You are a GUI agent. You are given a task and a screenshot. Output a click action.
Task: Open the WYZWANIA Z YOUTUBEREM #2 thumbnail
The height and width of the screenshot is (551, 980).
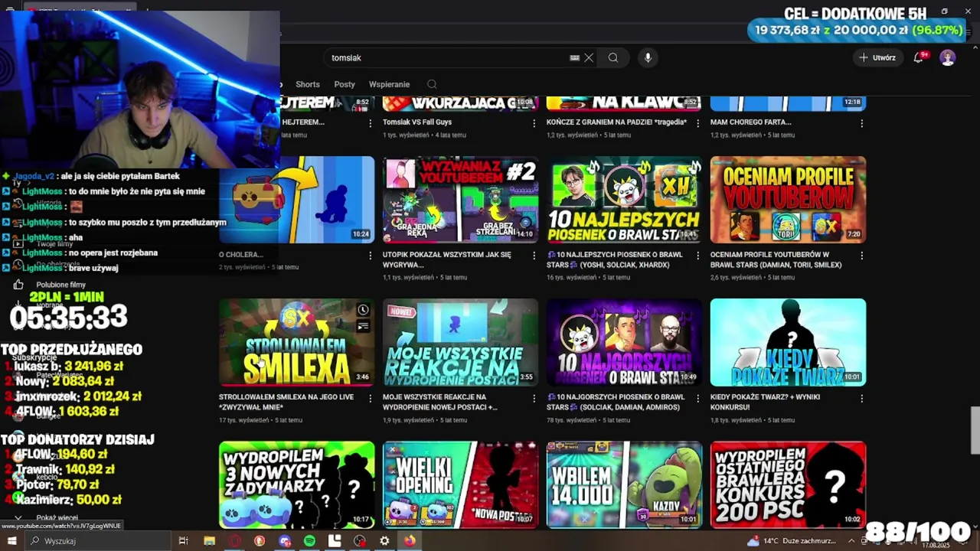(x=460, y=200)
